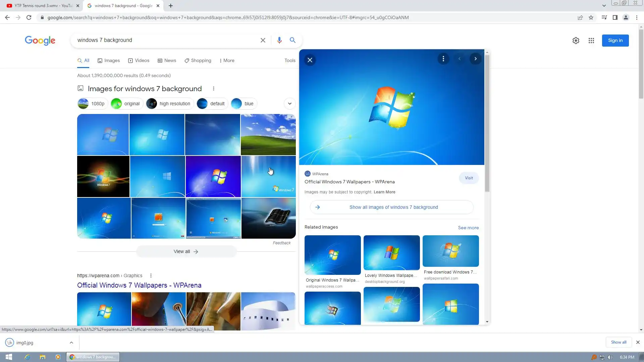Open Google settings gear icon
Viewport: 644px width, 362px height.
[576, 41]
